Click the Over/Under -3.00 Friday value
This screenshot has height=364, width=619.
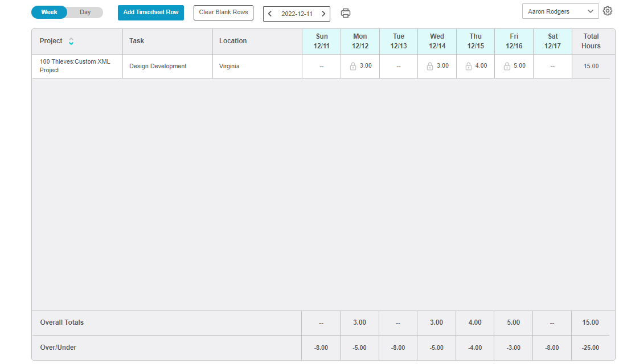pos(514,348)
